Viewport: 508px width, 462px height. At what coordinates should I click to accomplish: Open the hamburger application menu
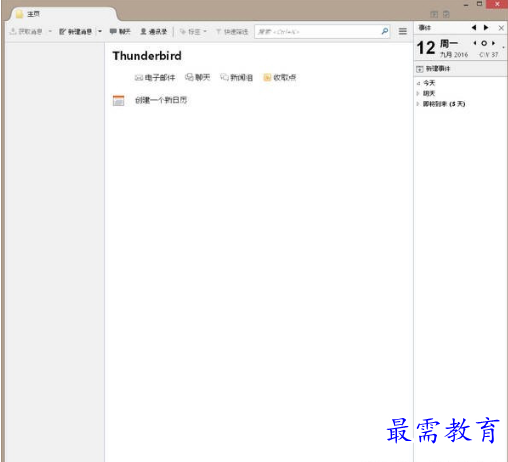tap(403, 31)
